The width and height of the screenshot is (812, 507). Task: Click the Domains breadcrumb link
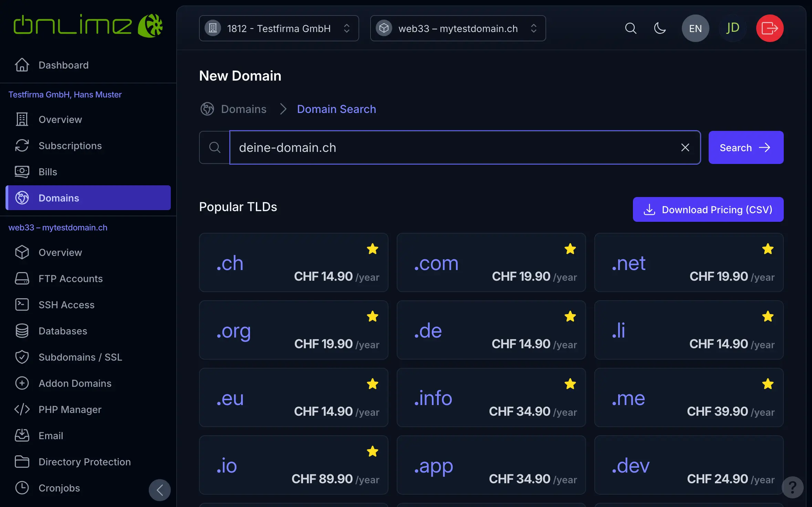[243, 109]
